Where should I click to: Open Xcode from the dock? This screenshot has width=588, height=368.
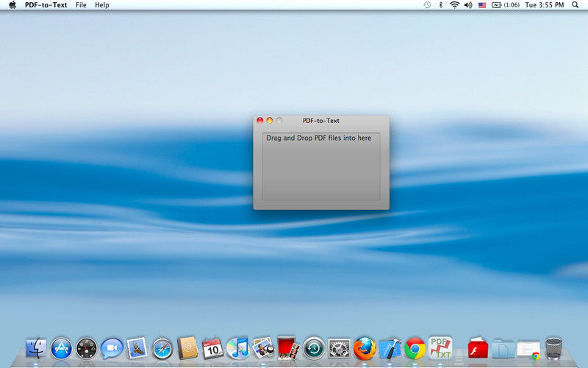[390, 348]
